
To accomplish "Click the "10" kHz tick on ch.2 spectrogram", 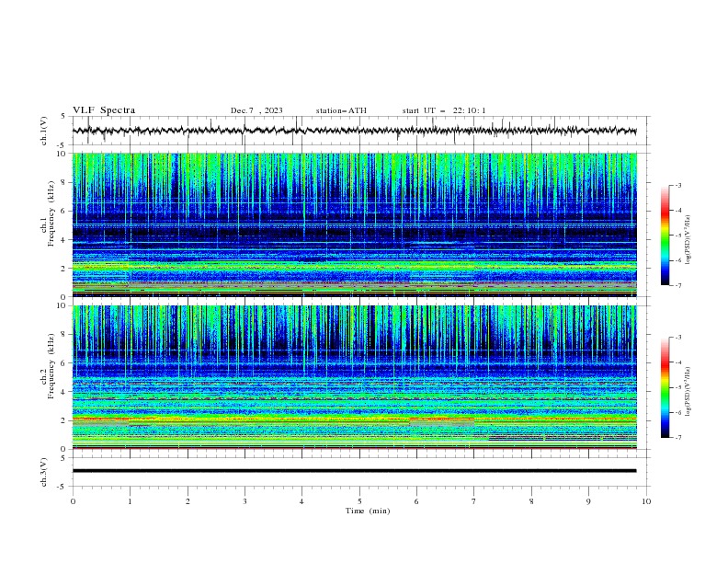I will click(x=62, y=306).
